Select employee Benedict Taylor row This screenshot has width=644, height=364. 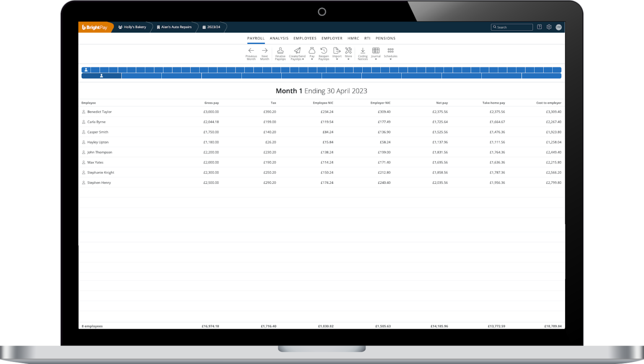(x=99, y=112)
